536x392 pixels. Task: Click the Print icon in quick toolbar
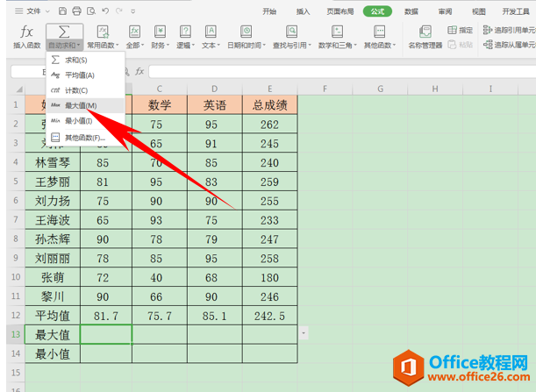[76, 11]
